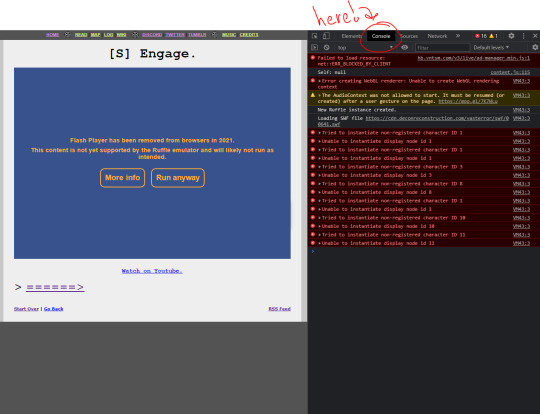Screen dimensions: 540x414
Task: Switch to the Elements tab
Action: click(351, 36)
